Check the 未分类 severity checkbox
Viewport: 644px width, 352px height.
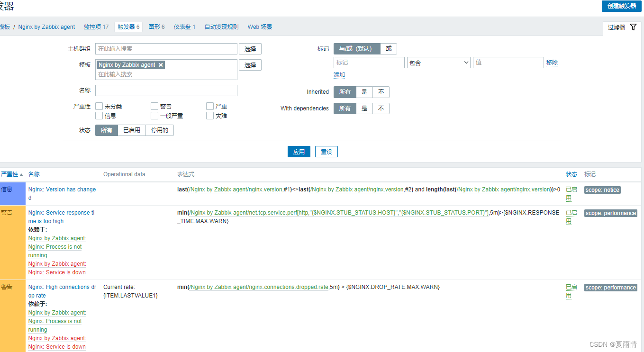(x=99, y=106)
